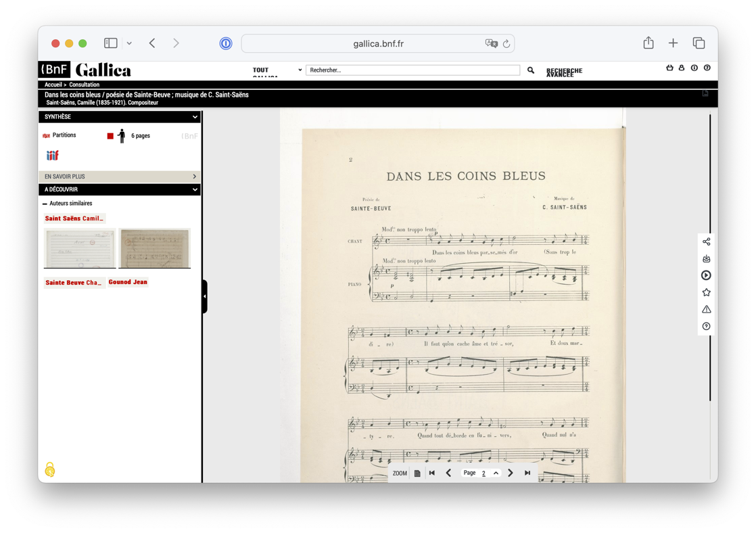Click the Accueil breadcrumb link

pos(53,85)
